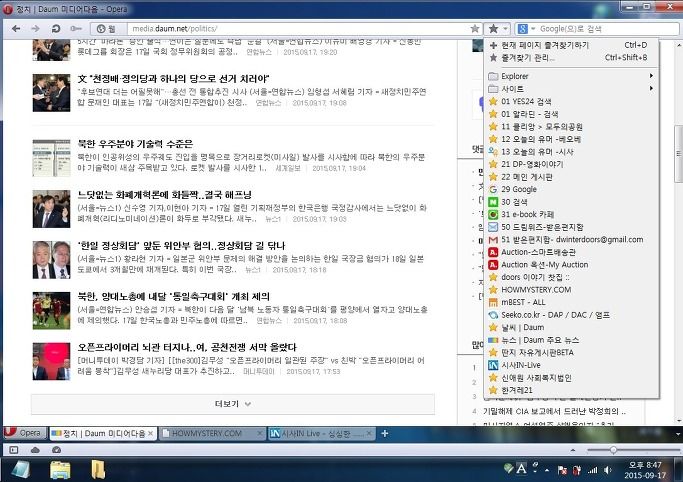Close the 'HOWMYSTERY.COM' tab
The image size is (683, 482).
click(x=260, y=434)
